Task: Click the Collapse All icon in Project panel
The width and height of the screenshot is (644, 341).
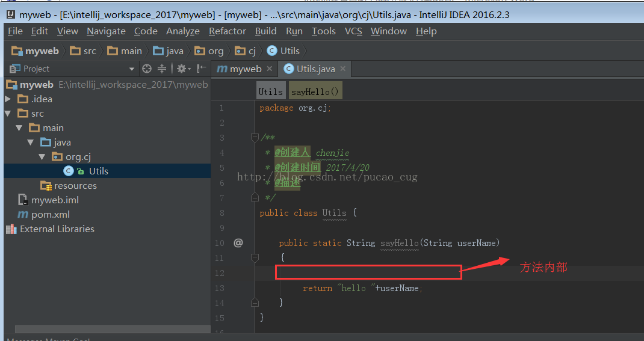Action: click(x=162, y=69)
